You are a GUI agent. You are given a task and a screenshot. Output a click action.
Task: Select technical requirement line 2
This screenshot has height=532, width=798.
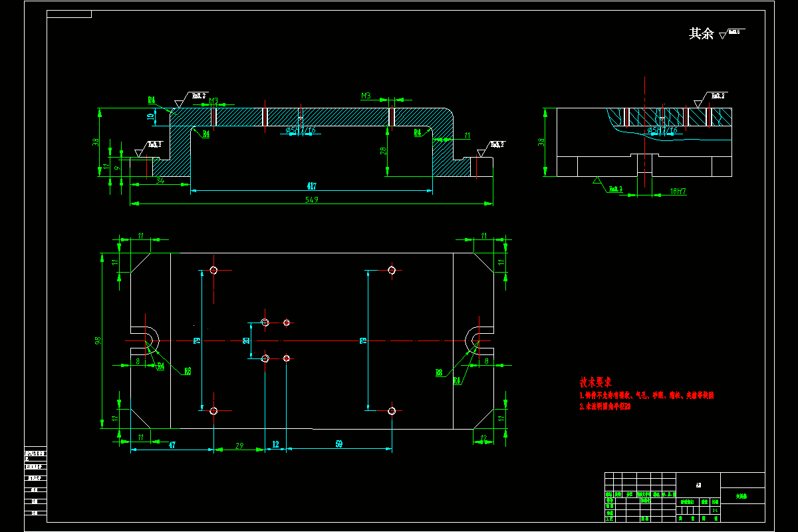click(x=604, y=406)
